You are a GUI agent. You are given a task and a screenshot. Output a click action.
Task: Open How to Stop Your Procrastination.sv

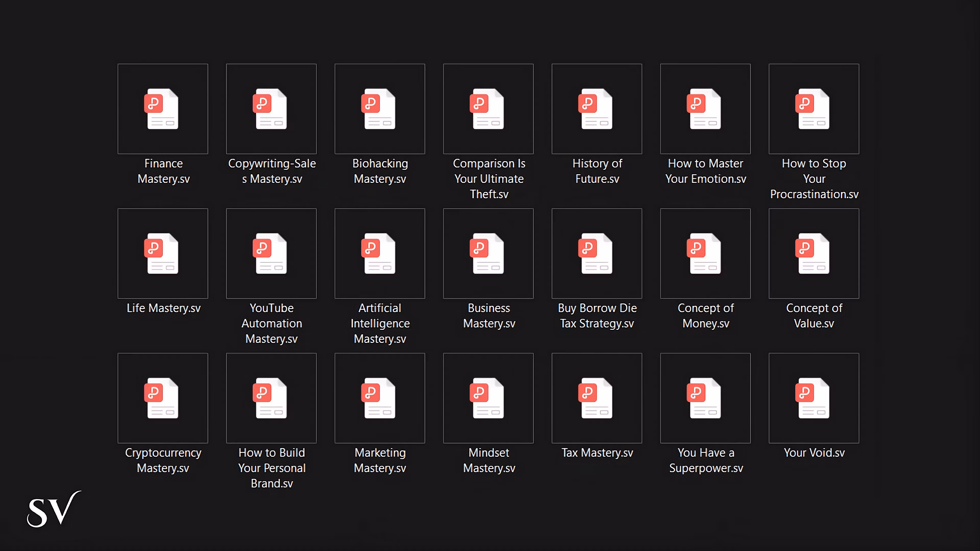tap(814, 109)
